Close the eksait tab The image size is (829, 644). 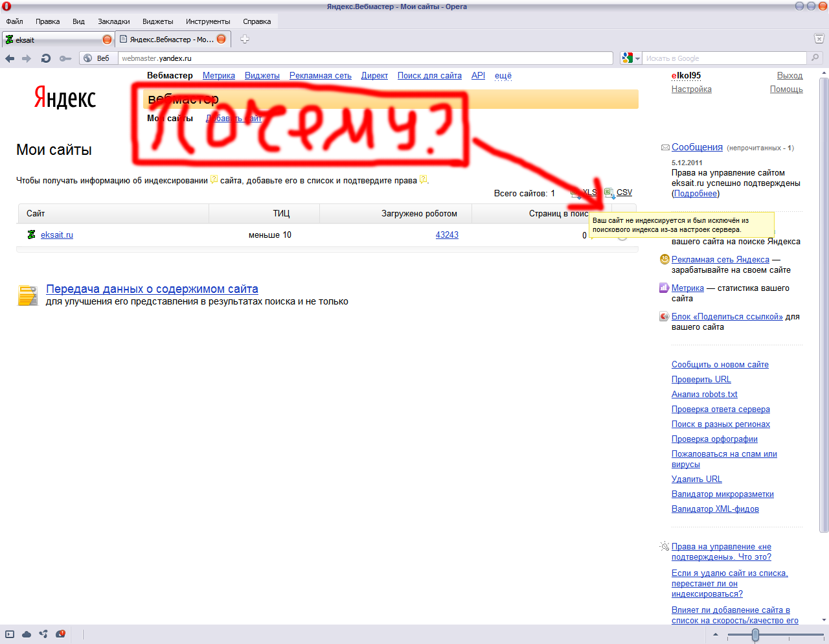(108, 40)
